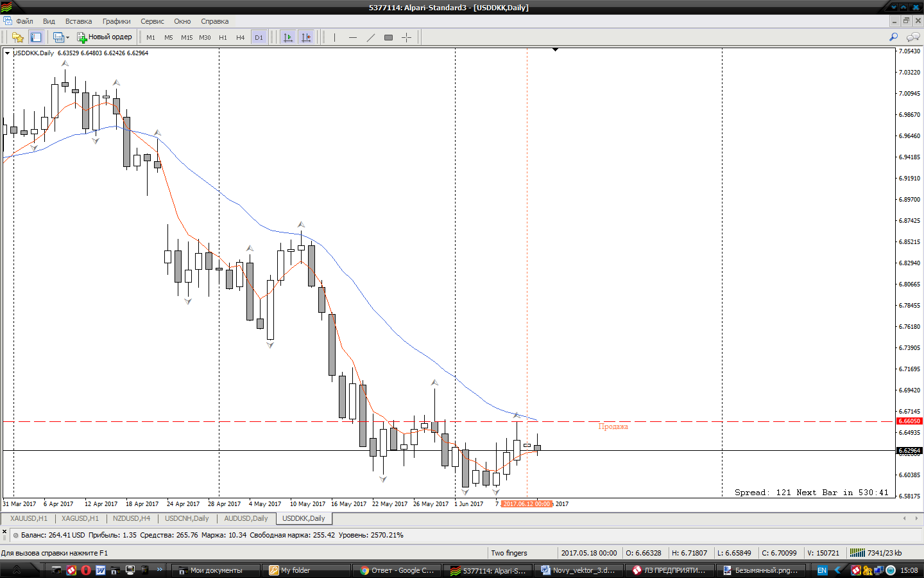Open the Графики menu

tap(116, 21)
